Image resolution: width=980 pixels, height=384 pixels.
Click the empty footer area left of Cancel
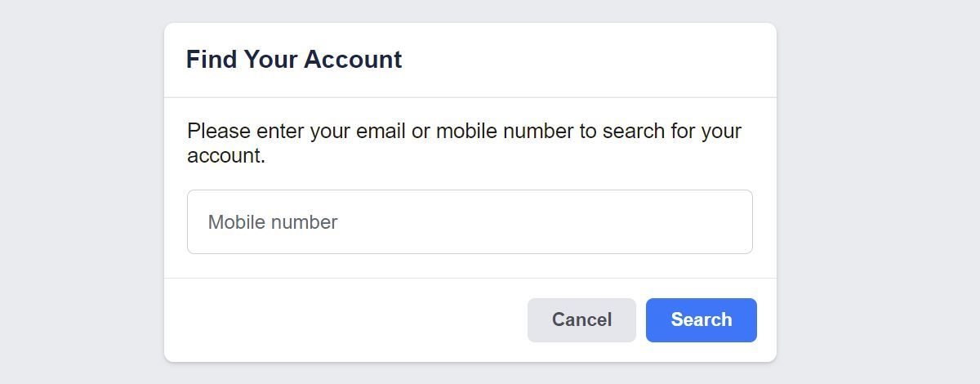[x=343, y=320]
